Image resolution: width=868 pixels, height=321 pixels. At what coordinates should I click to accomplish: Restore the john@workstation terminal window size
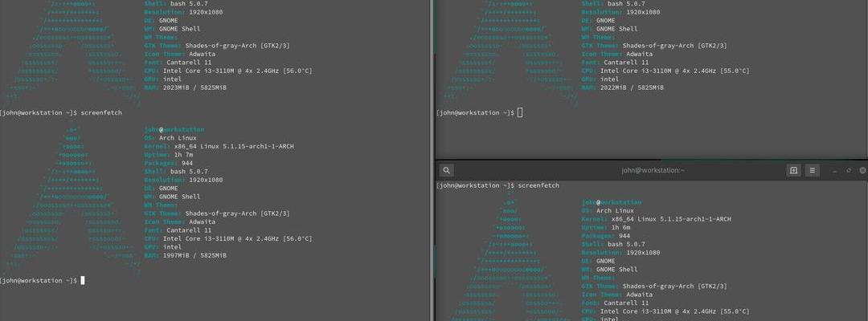(x=849, y=170)
